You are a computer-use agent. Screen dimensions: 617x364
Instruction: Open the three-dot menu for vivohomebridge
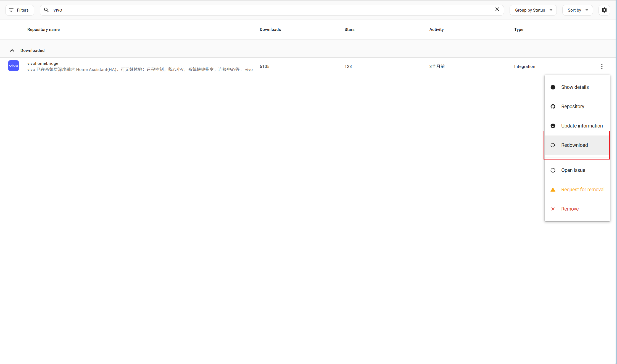click(x=602, y=67)
